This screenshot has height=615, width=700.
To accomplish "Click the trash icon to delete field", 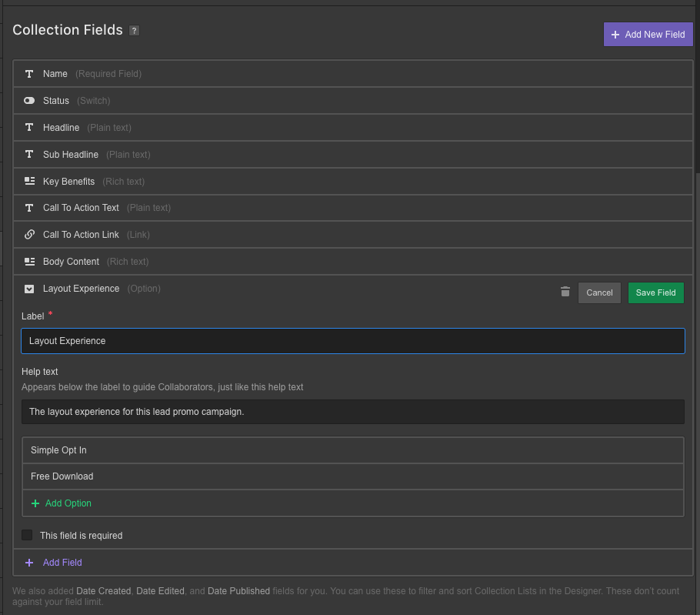I will tap(565, 292).
